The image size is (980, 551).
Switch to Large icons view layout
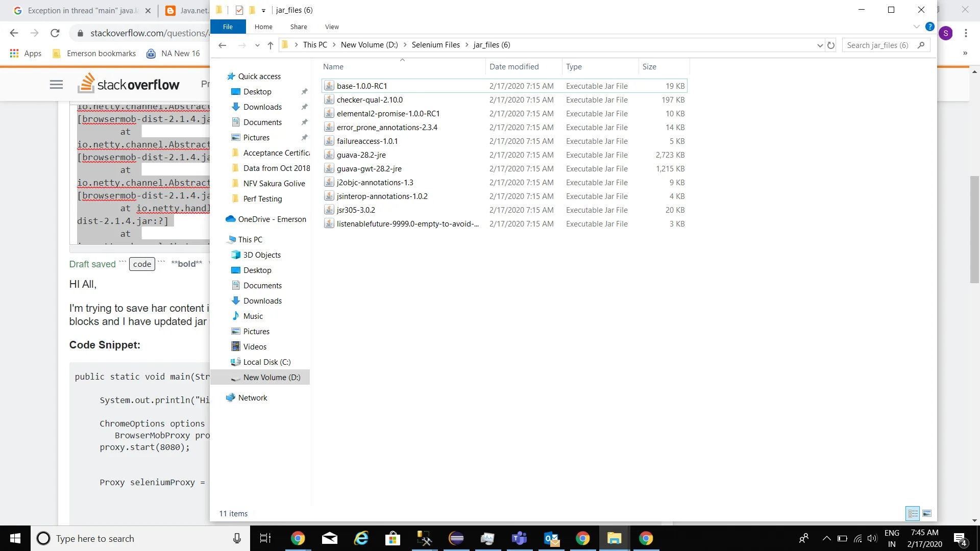tap(927, 513)
